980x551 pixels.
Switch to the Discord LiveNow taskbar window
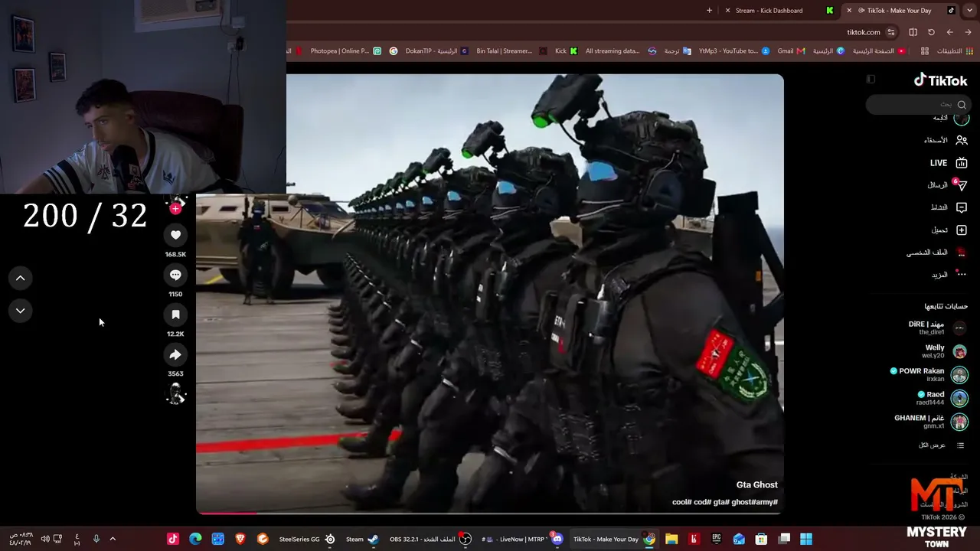tap(522, 539)
